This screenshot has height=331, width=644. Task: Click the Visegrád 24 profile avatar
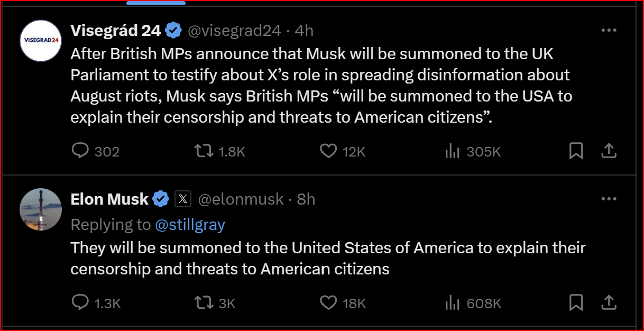[x=41, y=41]
